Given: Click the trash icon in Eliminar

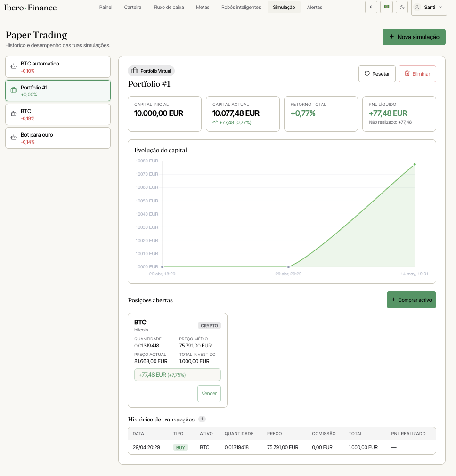Looking at the screenshot, I should click(407, 73).
